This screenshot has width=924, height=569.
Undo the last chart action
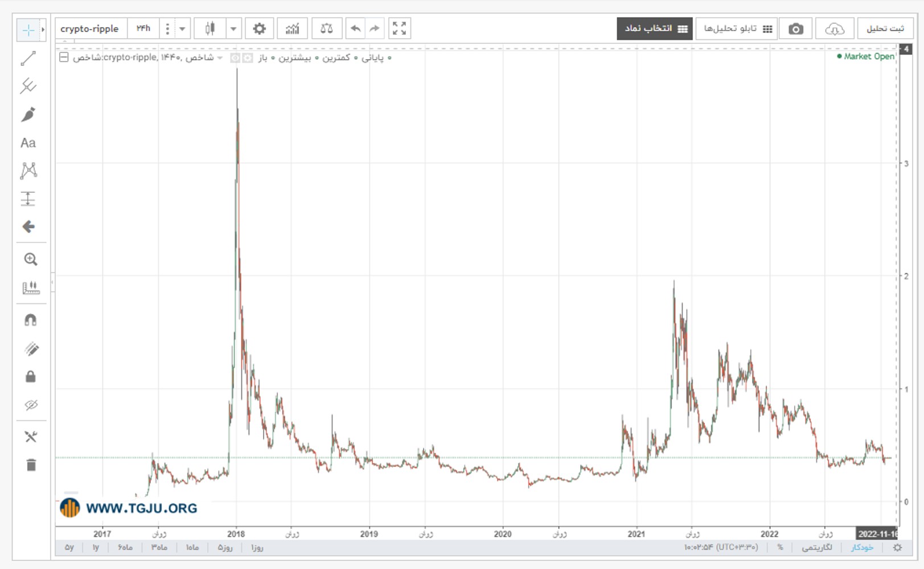pyautogui.click(x=356, y=28)
